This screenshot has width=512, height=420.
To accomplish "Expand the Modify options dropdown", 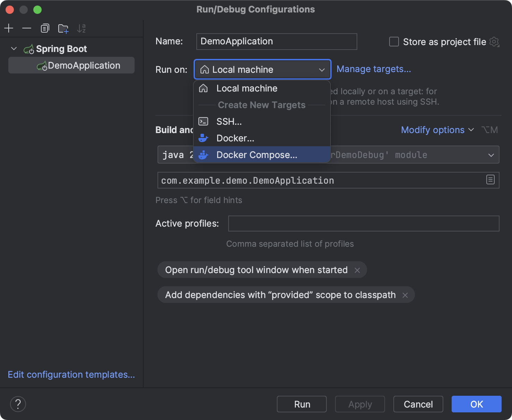I will [437, 130].
